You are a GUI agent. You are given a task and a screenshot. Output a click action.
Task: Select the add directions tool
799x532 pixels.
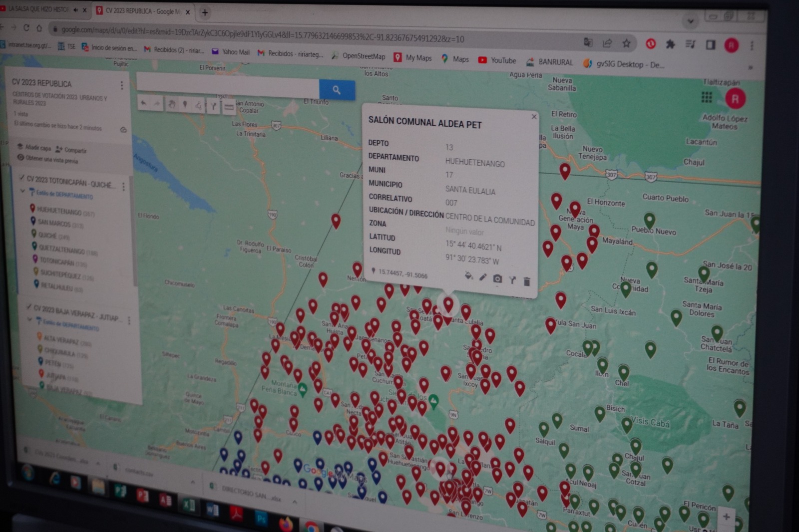pos(213,106)
